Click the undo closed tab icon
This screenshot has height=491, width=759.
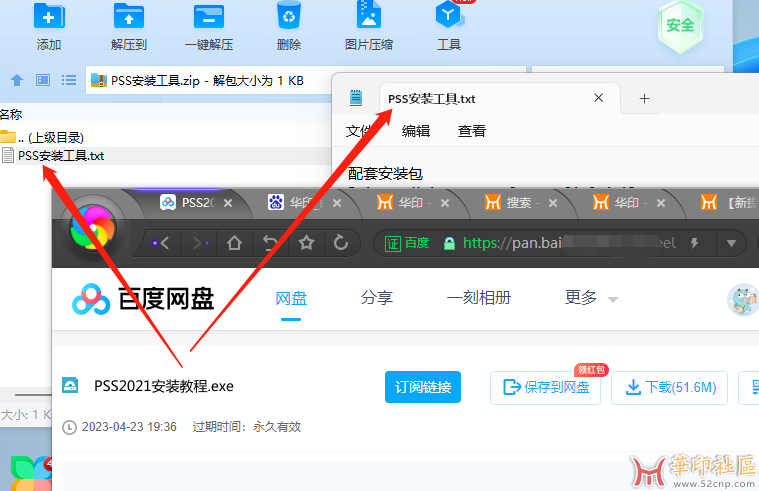tap(270, 243)
